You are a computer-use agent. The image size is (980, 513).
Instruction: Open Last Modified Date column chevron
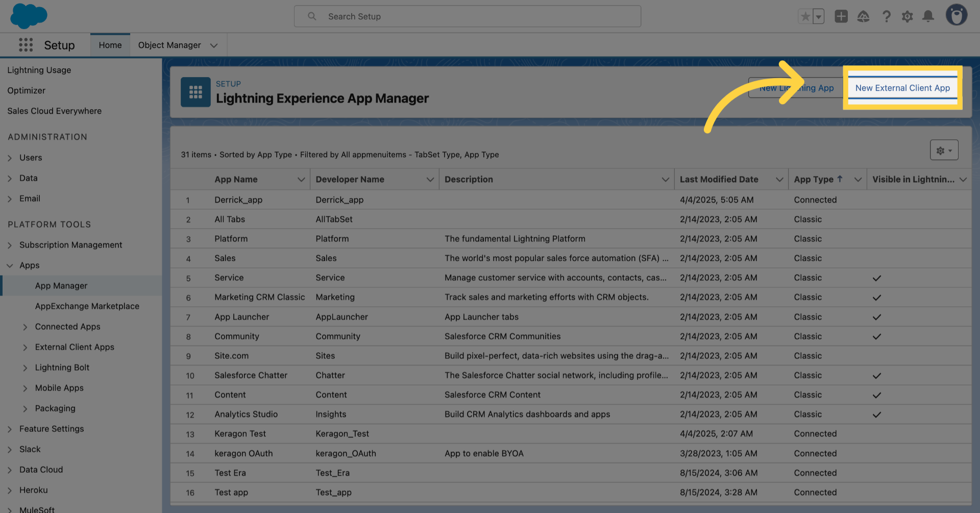click(x=779, y=180)
